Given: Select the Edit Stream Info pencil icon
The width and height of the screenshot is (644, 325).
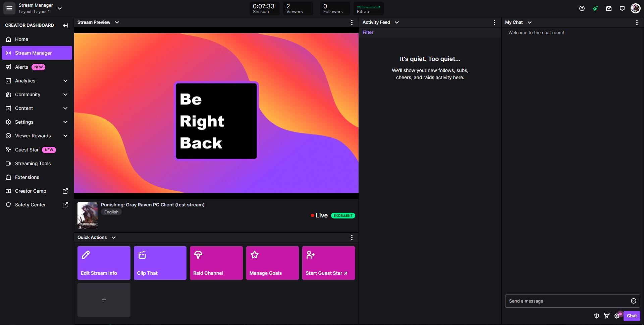Looking at the screenshot, I should 86,255.
